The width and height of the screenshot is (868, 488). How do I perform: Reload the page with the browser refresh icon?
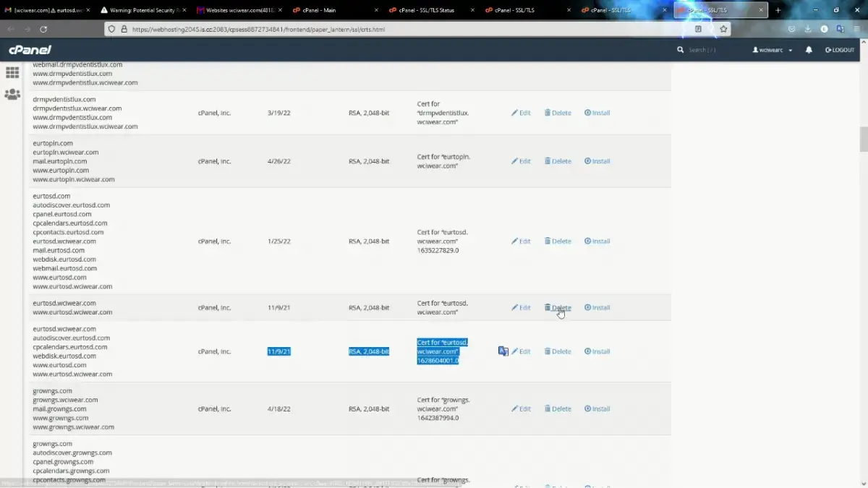(x=43, y=29)
